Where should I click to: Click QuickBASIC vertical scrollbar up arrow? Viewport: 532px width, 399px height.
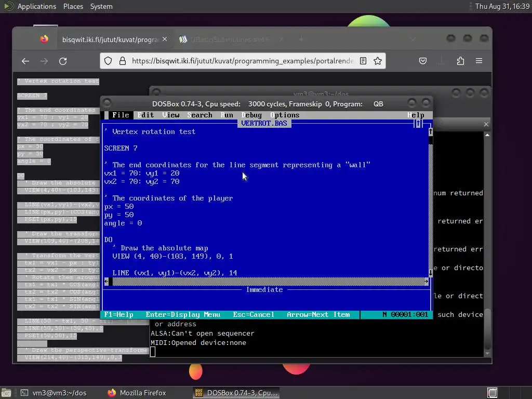coord(430,131)
